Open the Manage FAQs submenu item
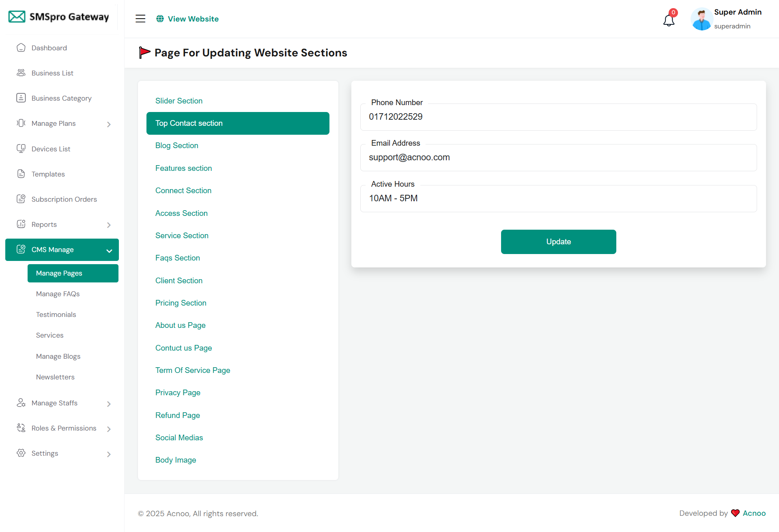Image resolution: width=779 pixels, height=532 pixels. point(58,294)
